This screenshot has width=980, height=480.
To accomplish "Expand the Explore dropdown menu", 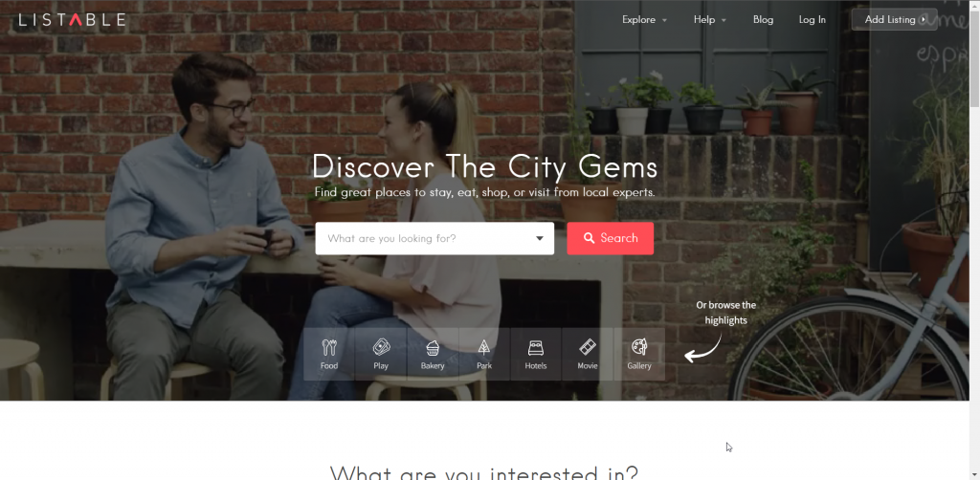I will (x=644, y=20).
